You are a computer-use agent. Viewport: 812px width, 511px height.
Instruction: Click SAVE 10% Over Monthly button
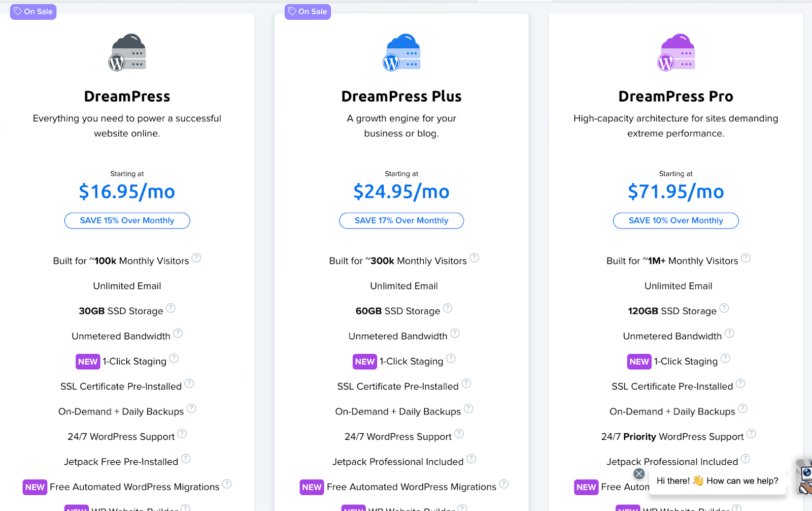click(x=675, y=220)
